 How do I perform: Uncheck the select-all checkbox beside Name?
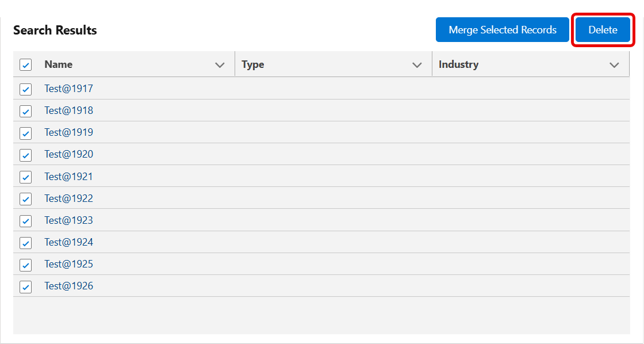(x=25, y=64)
